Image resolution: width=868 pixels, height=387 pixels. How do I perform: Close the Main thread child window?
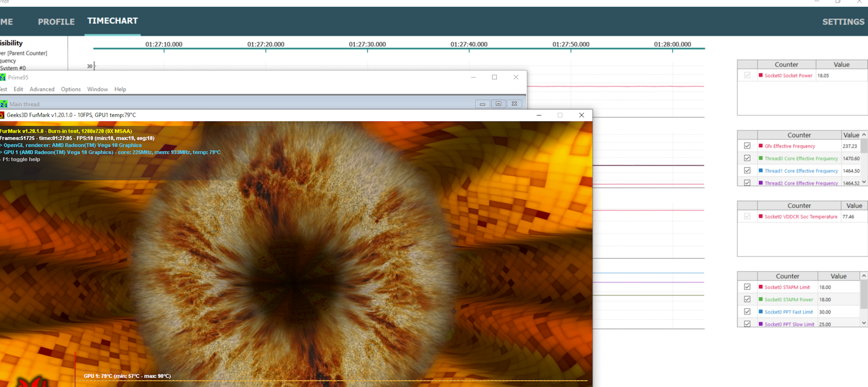pyautogui.click(x=514, y=104)
